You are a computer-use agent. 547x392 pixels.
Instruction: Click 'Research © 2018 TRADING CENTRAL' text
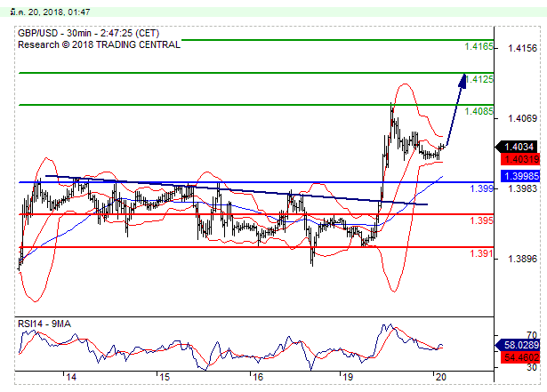(99, 45)
